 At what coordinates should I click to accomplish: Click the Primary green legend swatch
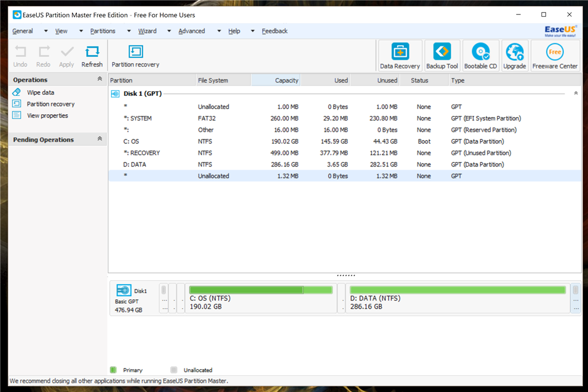[x=113, y=370]
